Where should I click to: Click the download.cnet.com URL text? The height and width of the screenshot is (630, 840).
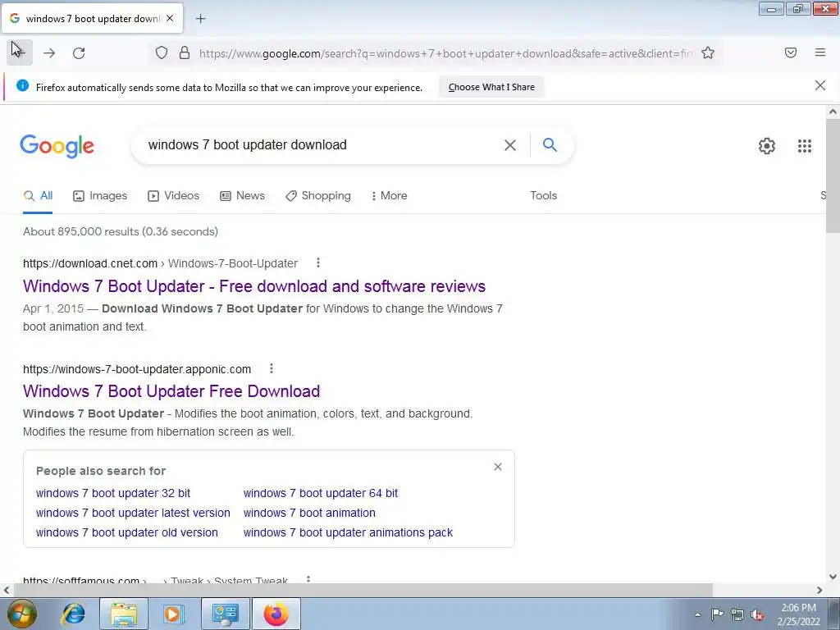90,263
